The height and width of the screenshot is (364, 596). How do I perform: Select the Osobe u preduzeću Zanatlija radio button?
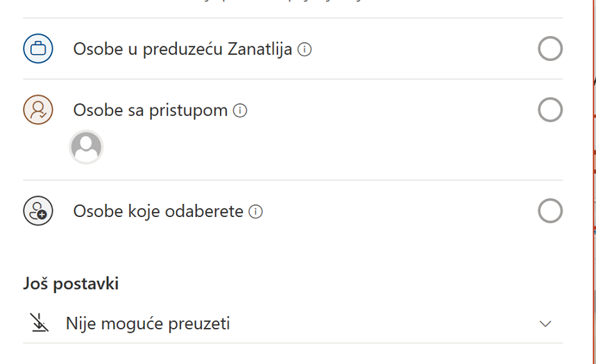(x=550, y=49)
